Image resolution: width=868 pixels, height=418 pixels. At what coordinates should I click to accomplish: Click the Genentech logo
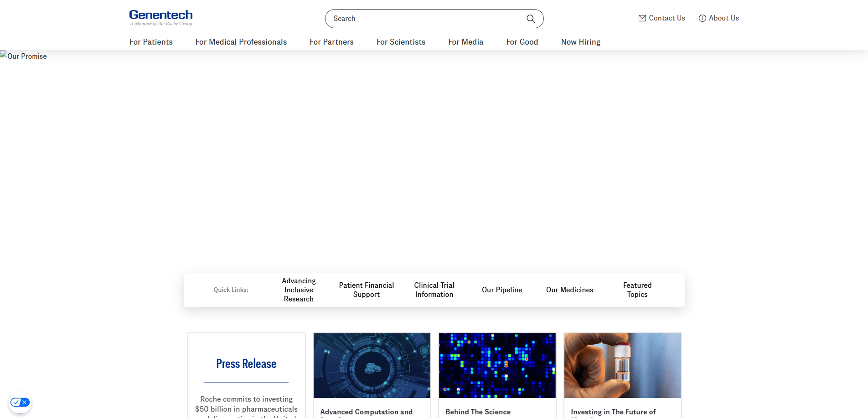pyautogui.click(x=160, y=17)
